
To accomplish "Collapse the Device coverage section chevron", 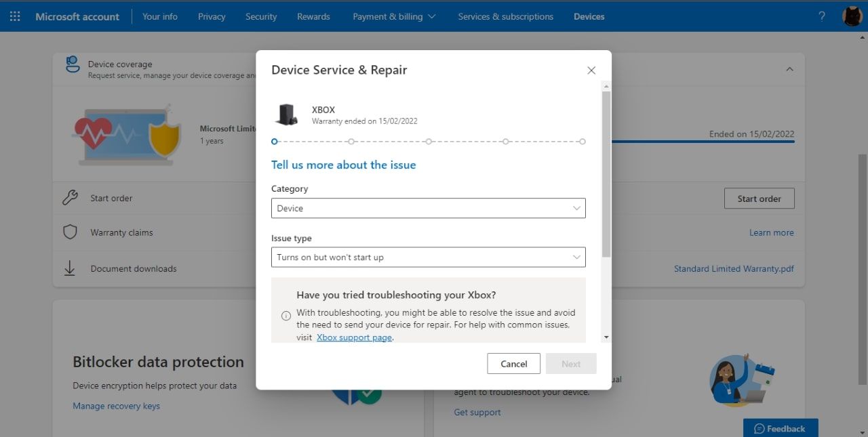I will [x=789, y=69].
